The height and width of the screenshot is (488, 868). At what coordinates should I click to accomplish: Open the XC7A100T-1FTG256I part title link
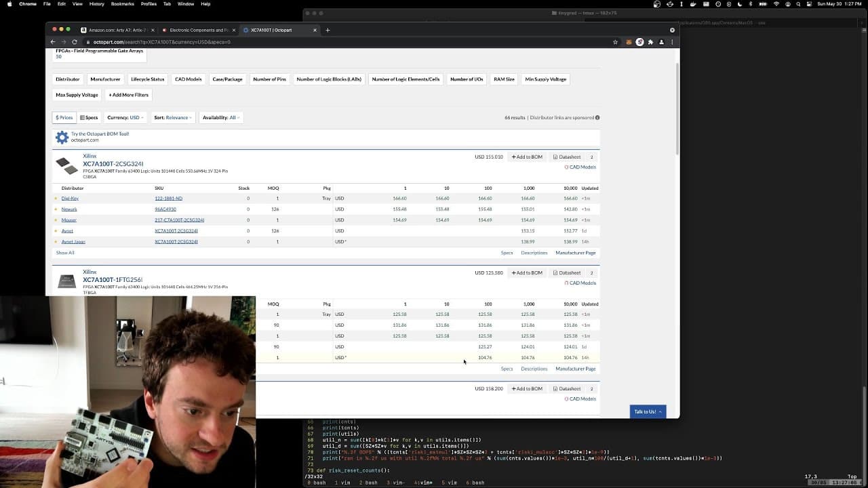113,279
